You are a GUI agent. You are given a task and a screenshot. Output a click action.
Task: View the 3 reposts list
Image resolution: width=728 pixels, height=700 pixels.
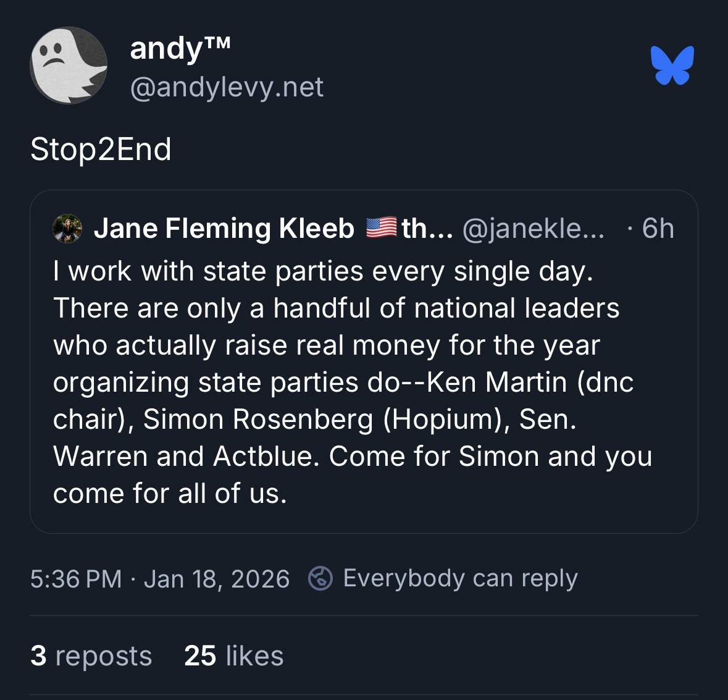coord(91,656)
